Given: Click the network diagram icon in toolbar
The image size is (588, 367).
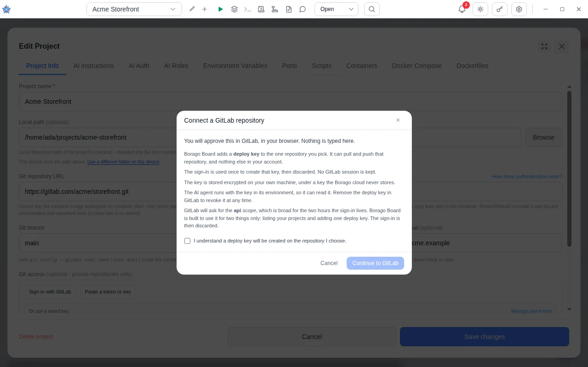Looking at the screenshot, I should click(275, 9).
